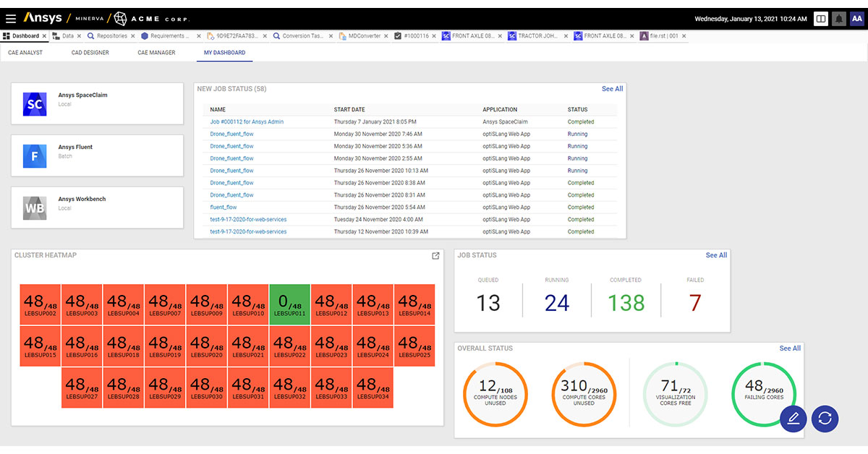Close the Requirements tab

point(198,36)
